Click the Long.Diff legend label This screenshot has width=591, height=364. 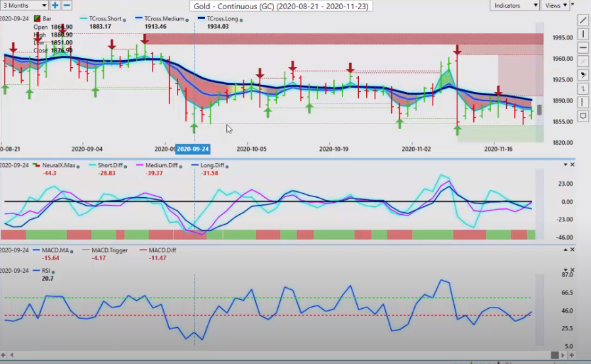212,165
